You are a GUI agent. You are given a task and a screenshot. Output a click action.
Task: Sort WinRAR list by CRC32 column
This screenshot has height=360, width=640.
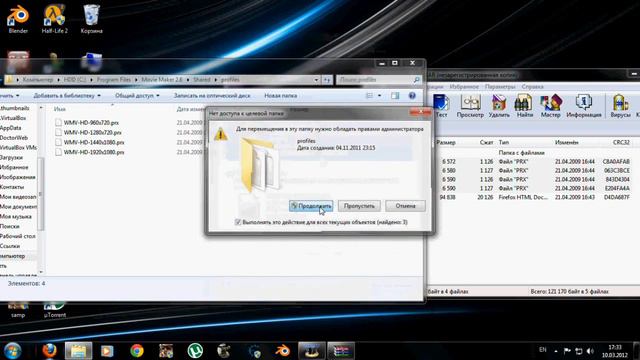coord(621,142)
